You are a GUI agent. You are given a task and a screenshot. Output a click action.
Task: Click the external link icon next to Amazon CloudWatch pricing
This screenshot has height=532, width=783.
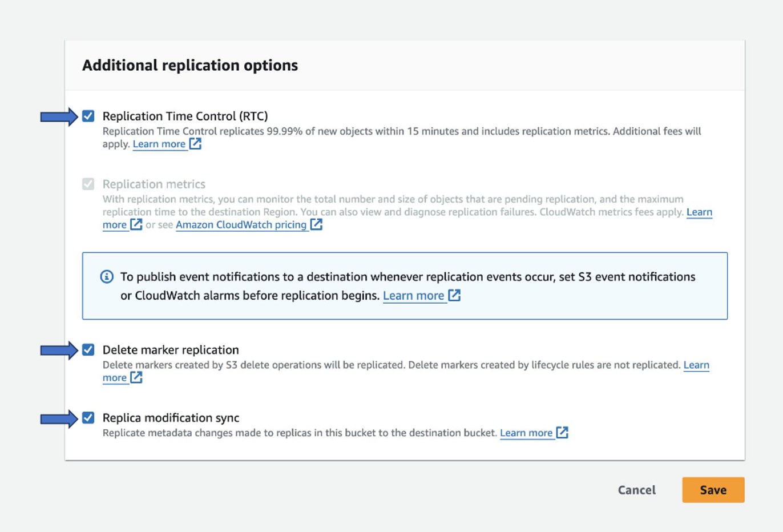[x=316, y=225]
